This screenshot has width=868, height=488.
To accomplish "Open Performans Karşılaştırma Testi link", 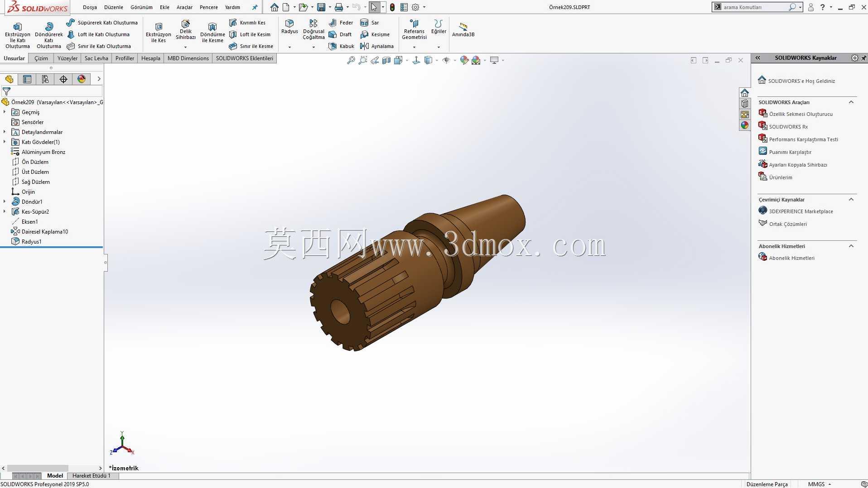I will point(798,139).
